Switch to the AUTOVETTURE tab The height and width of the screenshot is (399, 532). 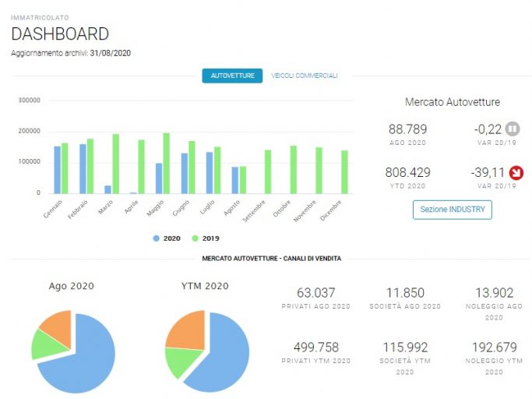click(232, 76)
